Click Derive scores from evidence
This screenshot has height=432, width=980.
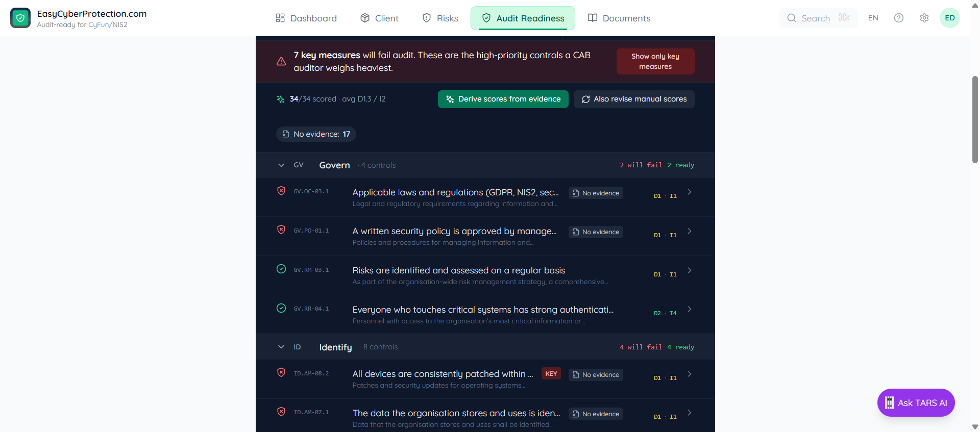click(503, 99)
